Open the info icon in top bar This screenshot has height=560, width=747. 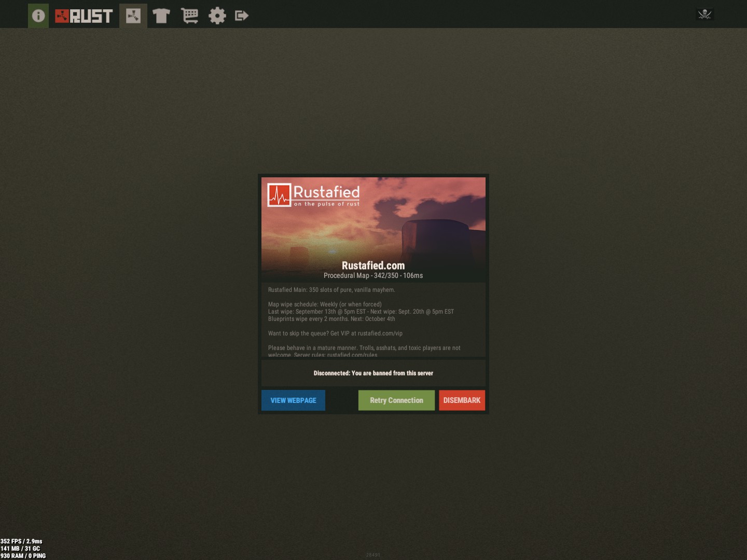click(38, 16)
